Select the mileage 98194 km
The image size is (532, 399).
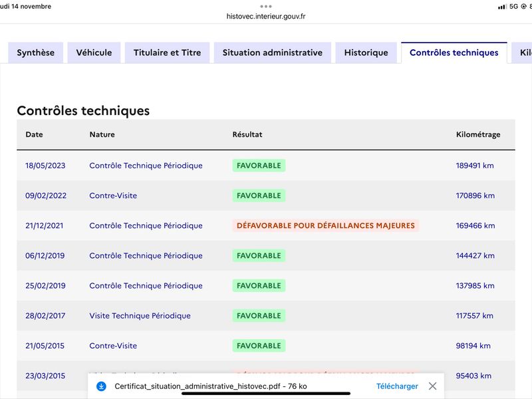tap(473, 346)
